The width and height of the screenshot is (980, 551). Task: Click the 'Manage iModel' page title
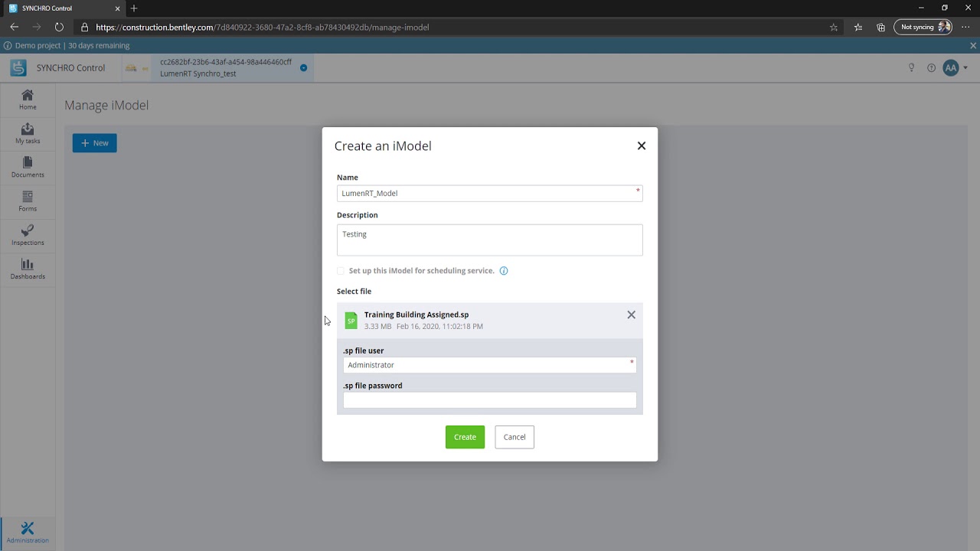tap(106, 105)
